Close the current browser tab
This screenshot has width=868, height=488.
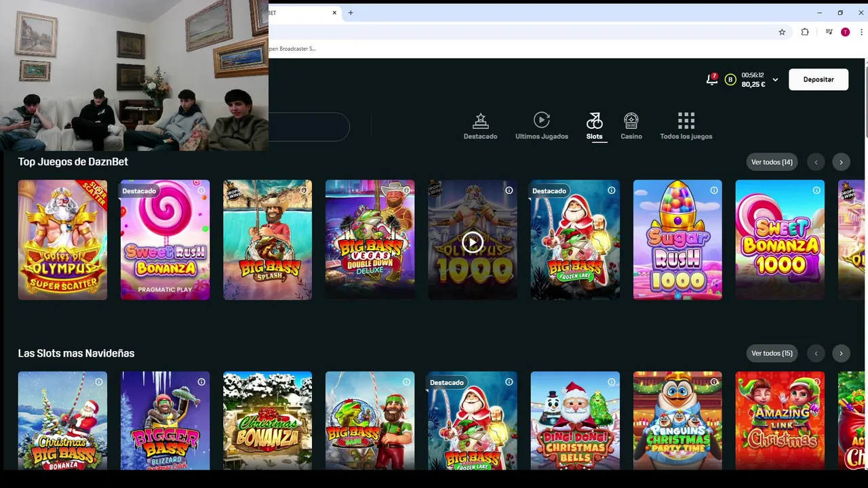pyautogui.click(x=334, y=13)
